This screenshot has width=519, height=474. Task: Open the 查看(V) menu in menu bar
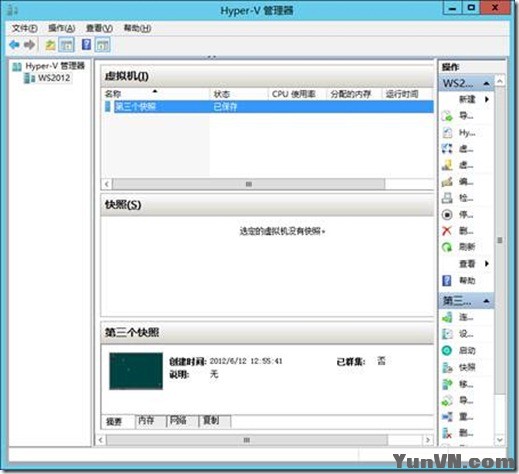99,28
